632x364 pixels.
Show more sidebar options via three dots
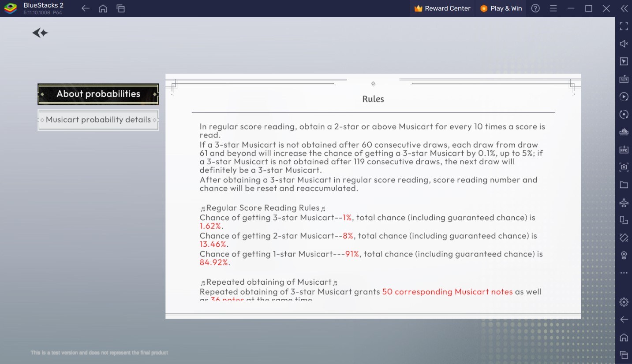tap(624, 273)
